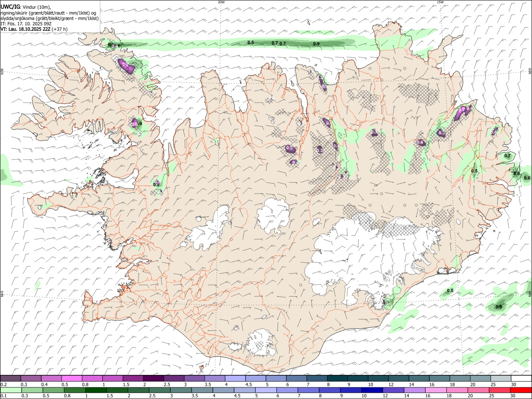Click the "VT: Lau. 18.10.2025 22Z (+37 h)" line
The image size is (532, 399).
coord(34,29)
